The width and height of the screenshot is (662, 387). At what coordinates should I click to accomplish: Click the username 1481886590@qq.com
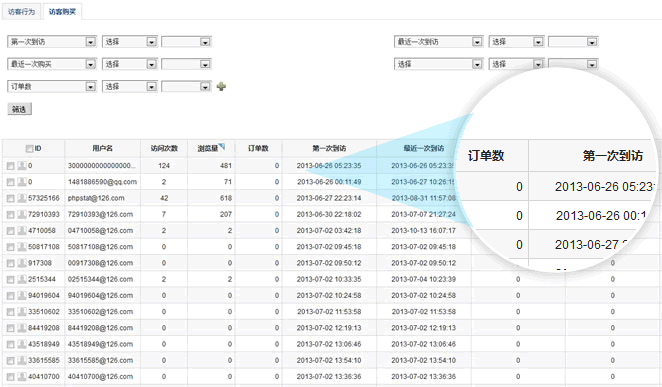coord(102,182)
